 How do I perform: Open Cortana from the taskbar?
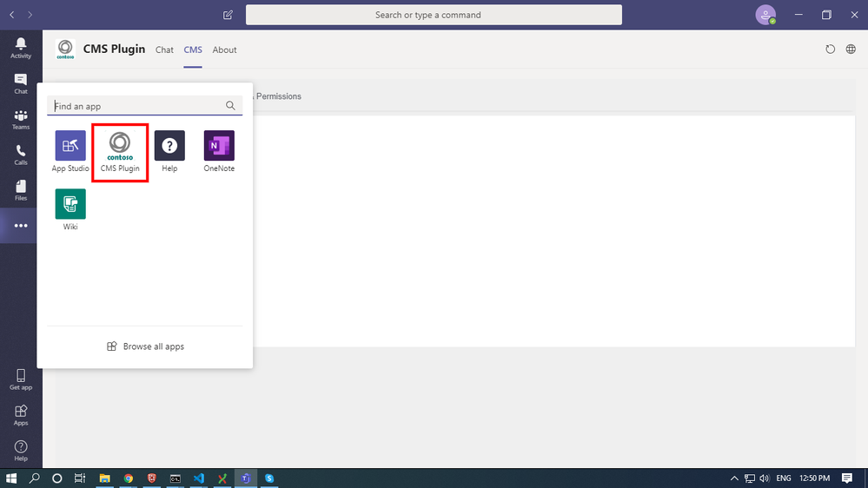[57, 478]
